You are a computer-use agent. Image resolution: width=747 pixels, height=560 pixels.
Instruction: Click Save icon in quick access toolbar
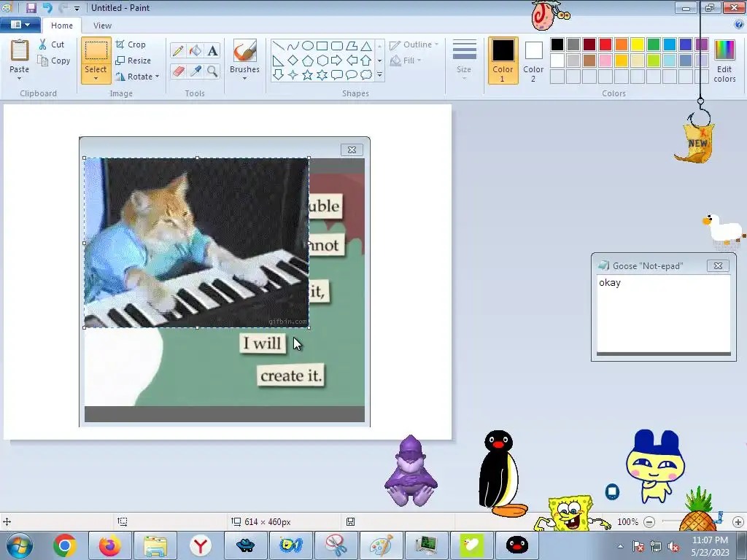[31, 7]
